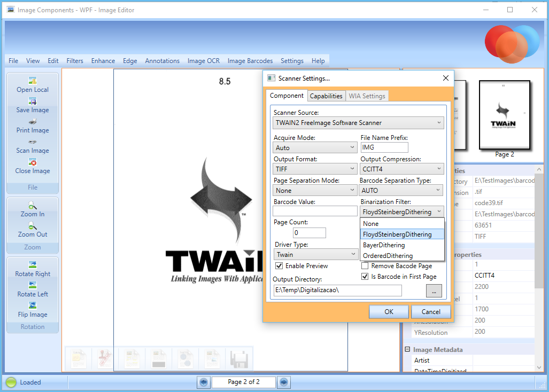Viewport: 549px width, 392px height.
Task: Open the Annotations menu
Action: (x=162, y=60)
